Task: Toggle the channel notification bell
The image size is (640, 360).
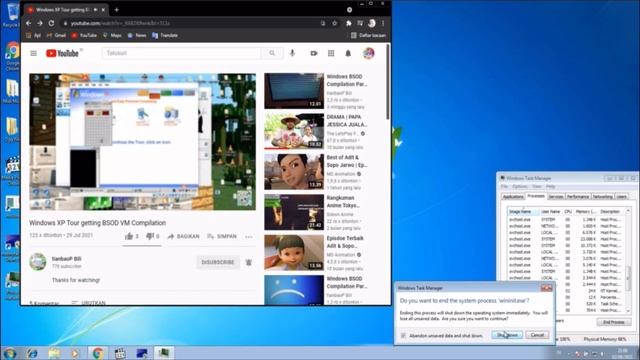Action: pyautogui.click(x=249, y=262)
